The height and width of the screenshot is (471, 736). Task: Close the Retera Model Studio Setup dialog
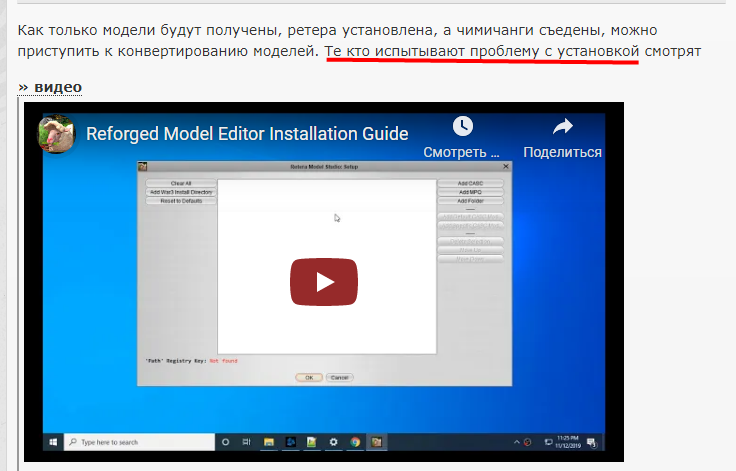click(x=506, y=166)
